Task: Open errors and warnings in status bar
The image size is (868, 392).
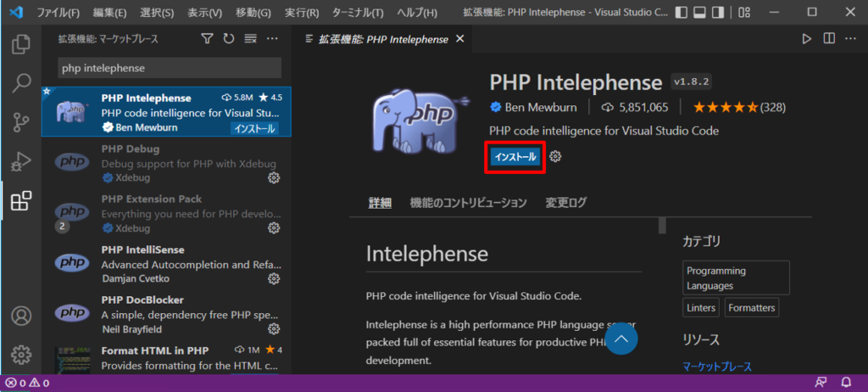Action: [x=27, y=383]
